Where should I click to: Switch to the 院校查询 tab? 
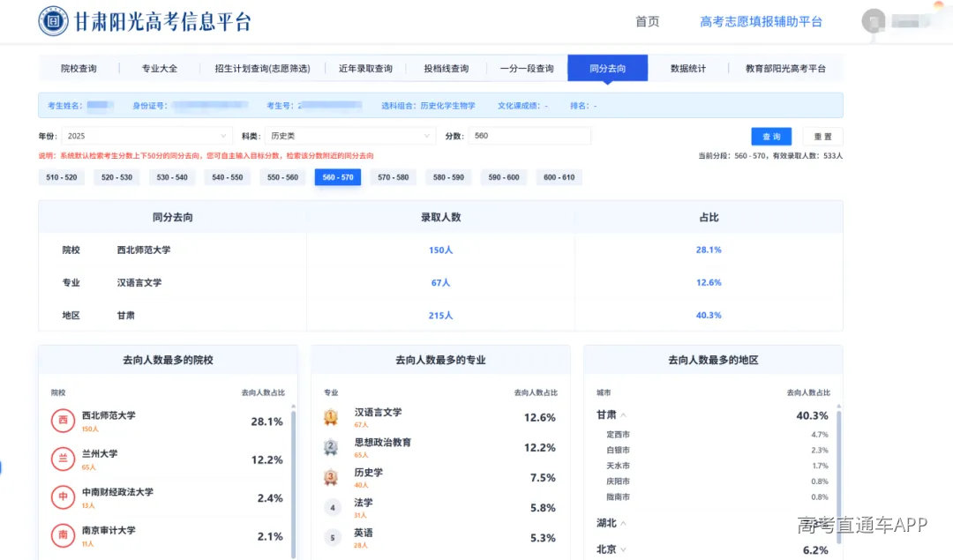coord(79,69)
